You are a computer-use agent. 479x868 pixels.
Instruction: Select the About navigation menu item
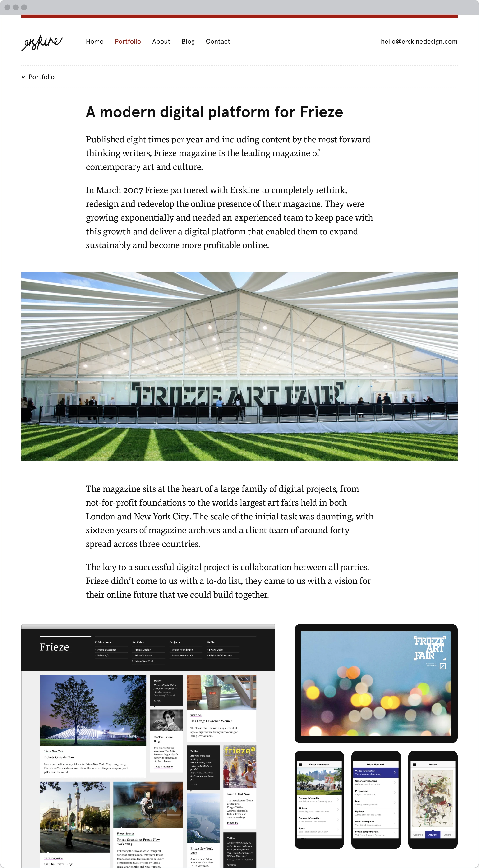(x=161, y=41)
